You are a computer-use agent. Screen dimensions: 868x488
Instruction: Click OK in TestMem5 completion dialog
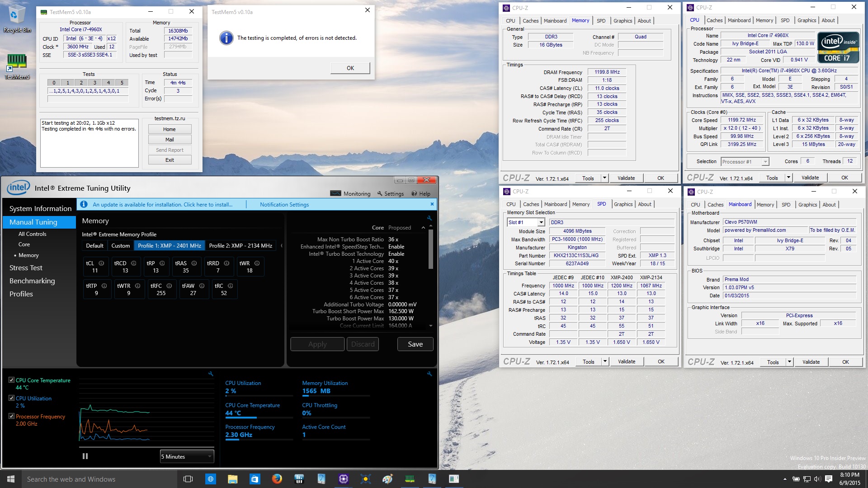[350, 68]
